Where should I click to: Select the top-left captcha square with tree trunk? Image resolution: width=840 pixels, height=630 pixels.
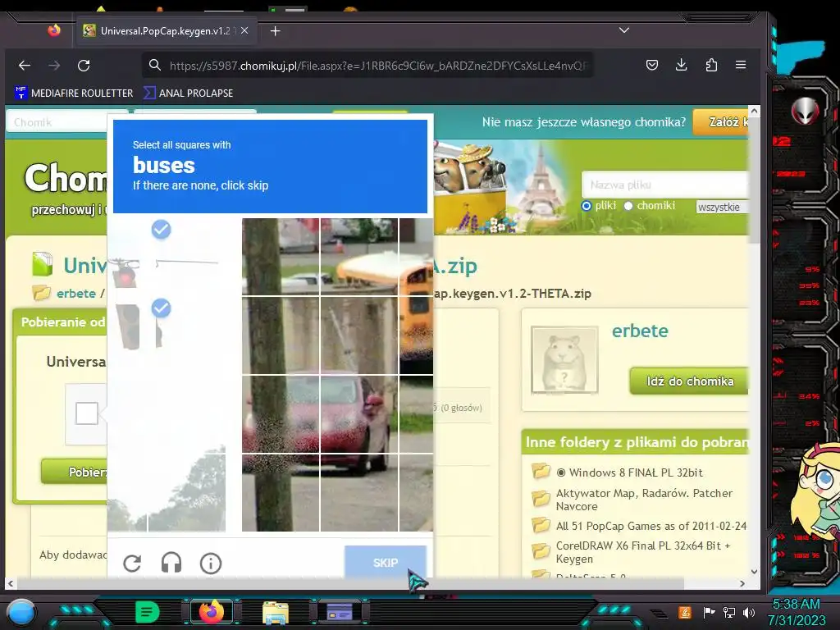[x=281, y=257]
